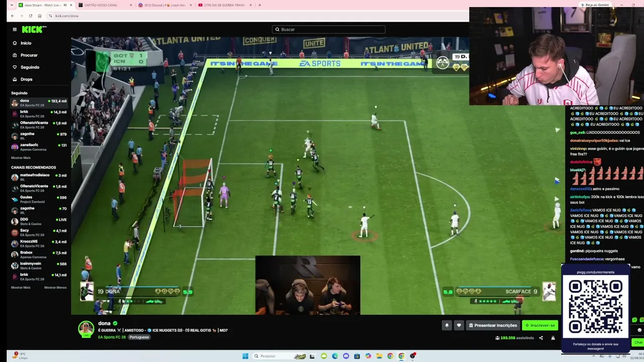Click dona's avatar below the video

point(86,329)
